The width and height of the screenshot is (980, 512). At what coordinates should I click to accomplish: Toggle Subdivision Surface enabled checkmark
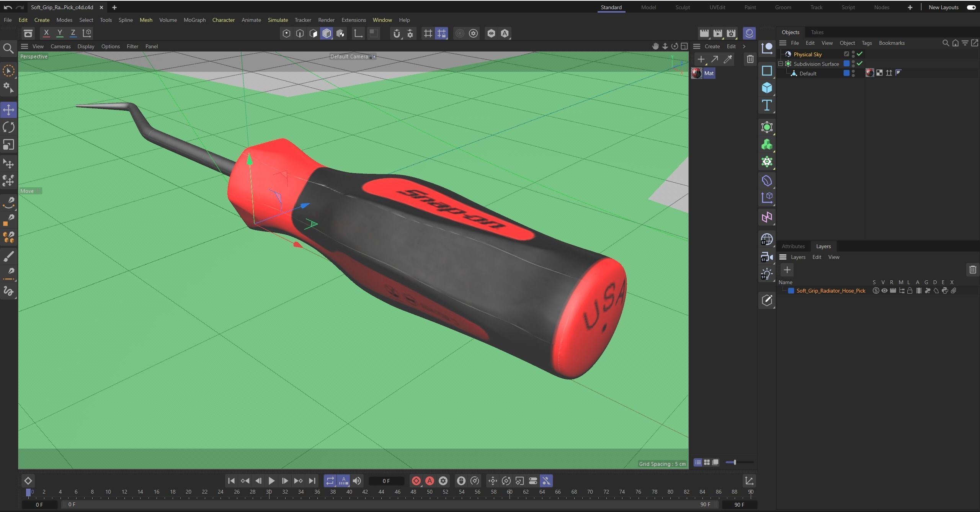pos(860,63)
